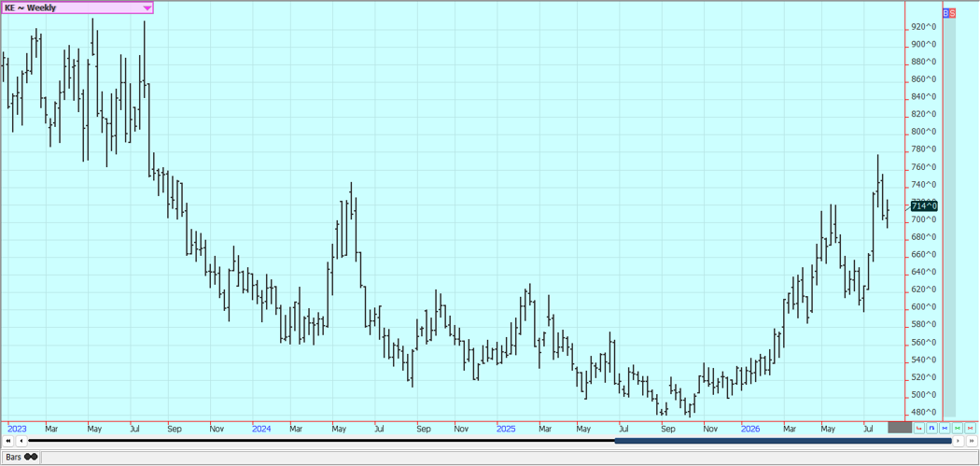Image resolution: width=980 pixels, height=466 pixels.
Task: Click the 2024 year label on time axis
Action: [261, 429]
